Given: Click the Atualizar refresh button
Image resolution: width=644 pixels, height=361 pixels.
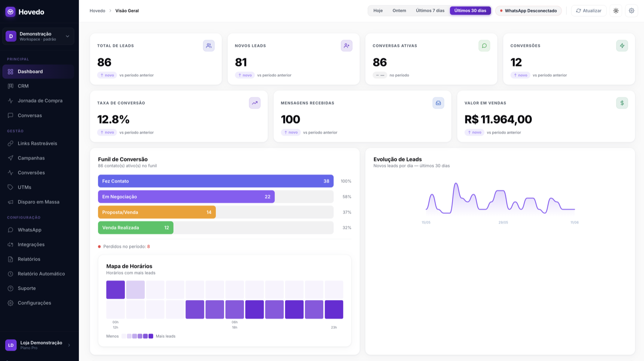Looking at the screenshot, I should point(589,11).
